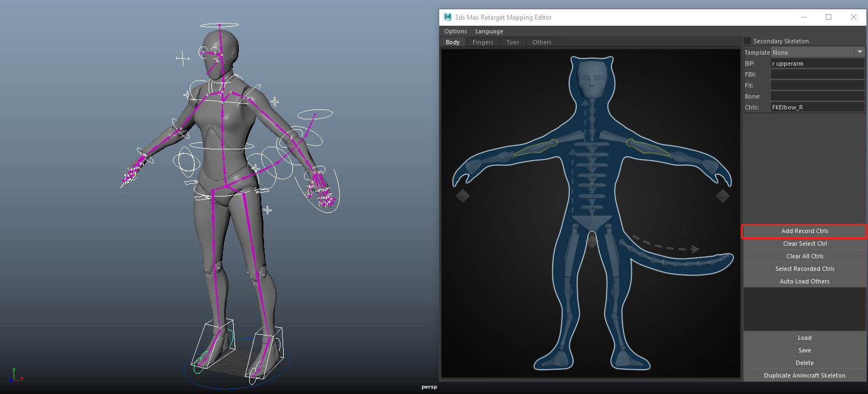Switch to the Others tab
The width and height of the screenshot is (868, 394).
point(542,42)
